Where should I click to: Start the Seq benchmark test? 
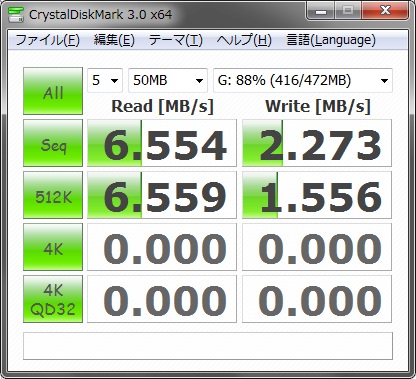point(53,143)
